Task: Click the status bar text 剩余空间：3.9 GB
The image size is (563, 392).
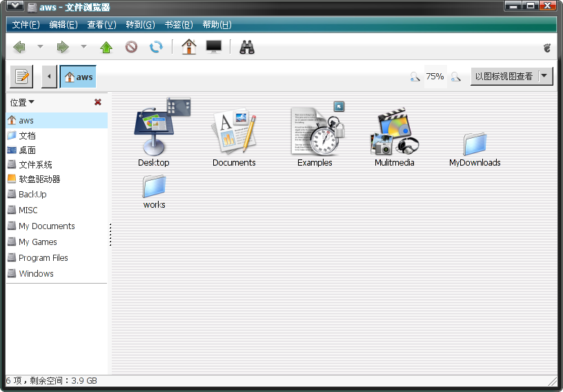Action: click(x=63, y=380)
